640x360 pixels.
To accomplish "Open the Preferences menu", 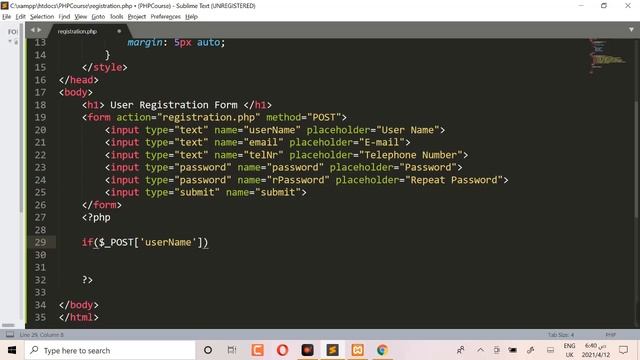I will [x=165, y=17].
